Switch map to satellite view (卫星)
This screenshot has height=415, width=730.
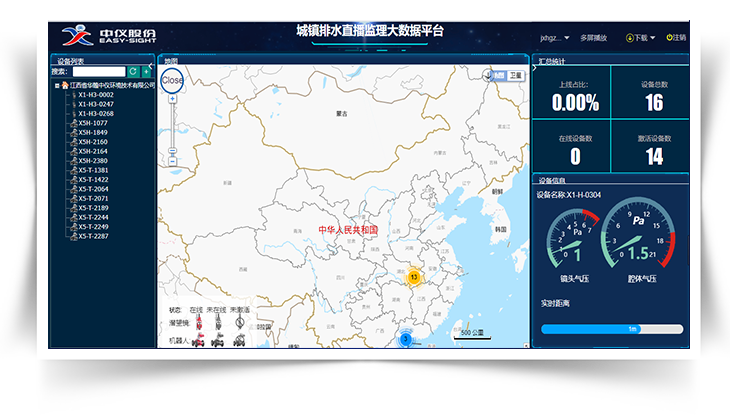[x=515, y=75]
